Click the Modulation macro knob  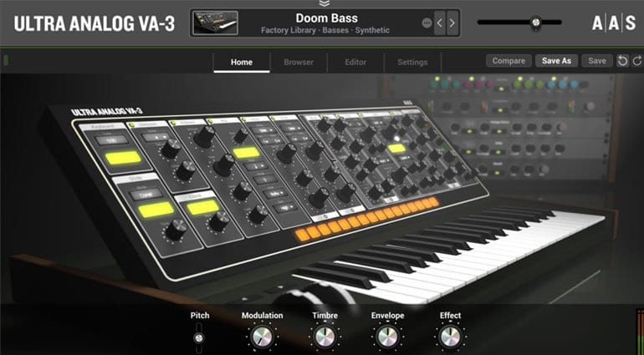[x=262, y=337]
